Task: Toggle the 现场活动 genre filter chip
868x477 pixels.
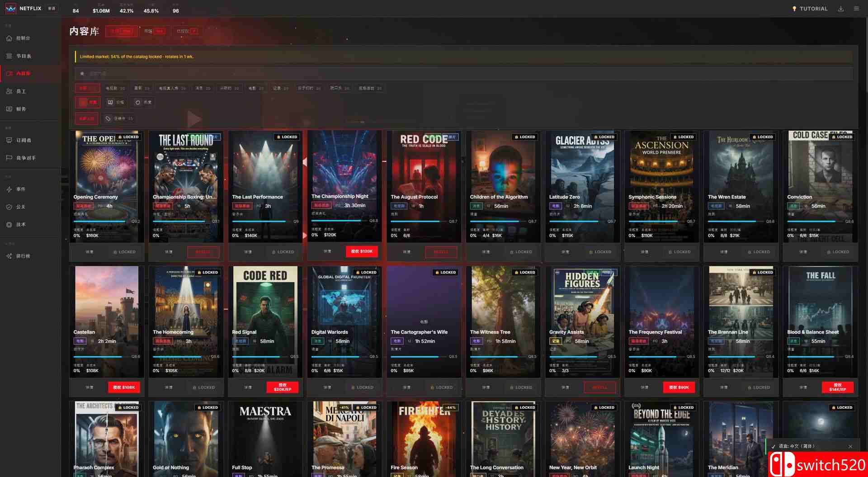Action: pyautogui.click(x=370, y=88)
